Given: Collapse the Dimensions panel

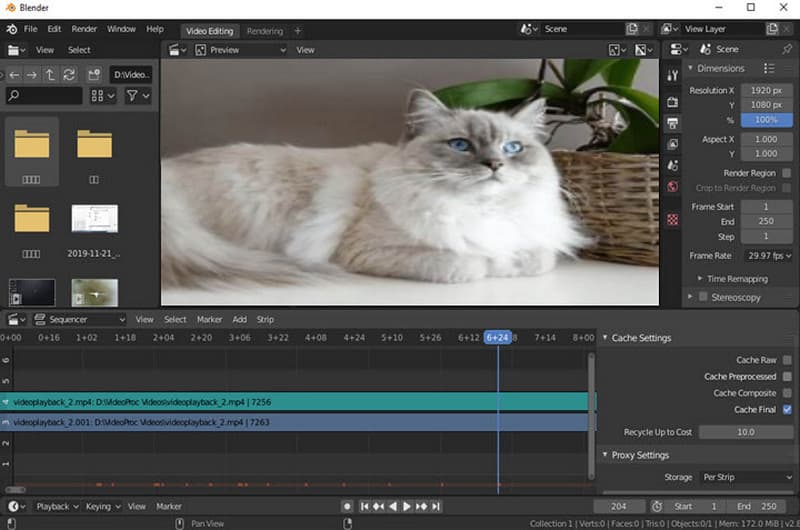Looking at the screenshot, I should (x=690, y=68).
